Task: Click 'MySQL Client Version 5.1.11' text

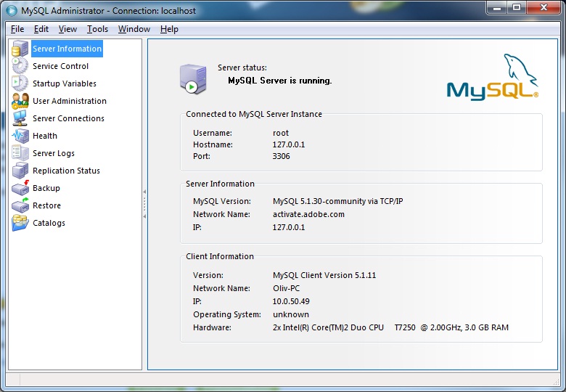Action: [324, 275]
